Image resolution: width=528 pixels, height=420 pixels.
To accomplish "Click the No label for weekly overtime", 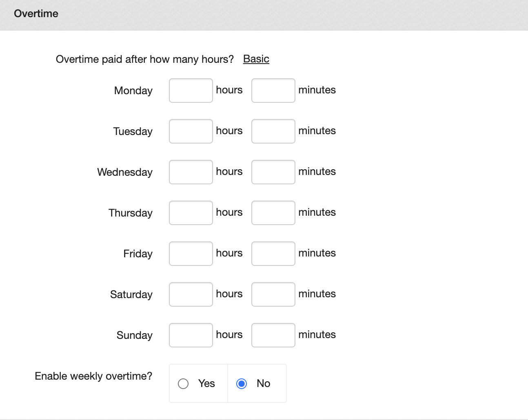I will 263,383.
